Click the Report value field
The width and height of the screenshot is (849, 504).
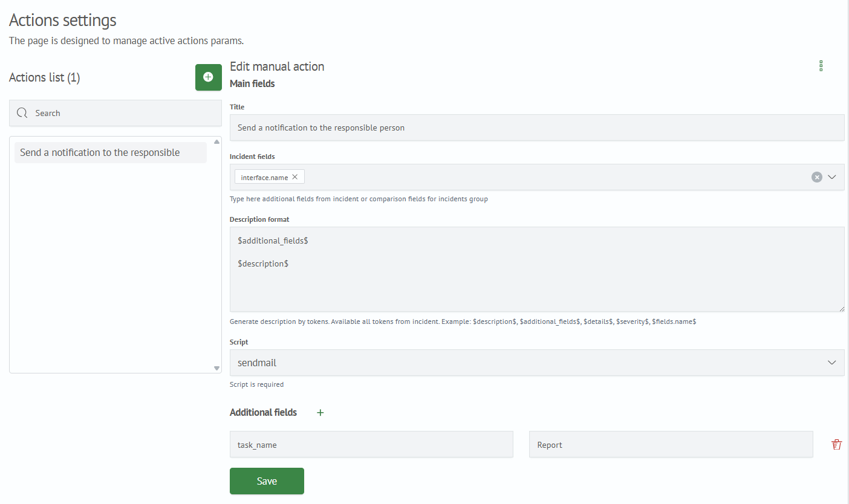click(x=671, y=444)
